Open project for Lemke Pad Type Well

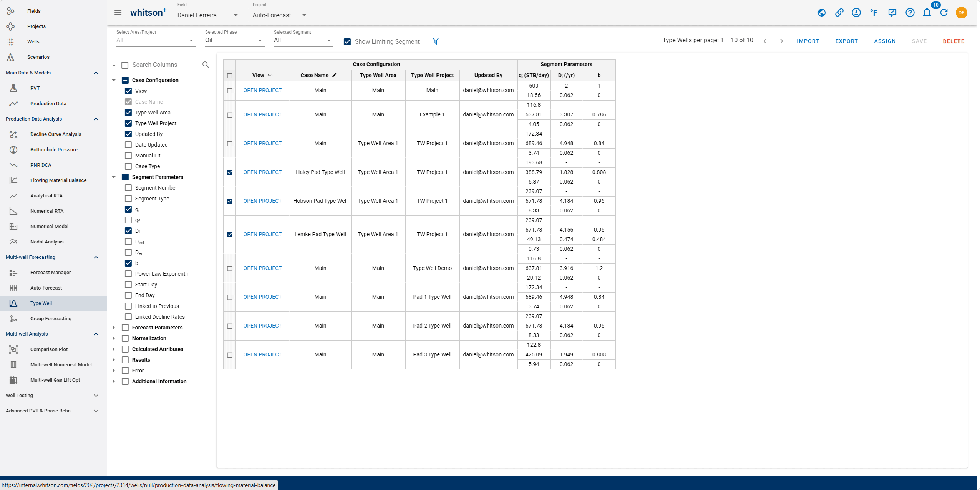(262, 234)
